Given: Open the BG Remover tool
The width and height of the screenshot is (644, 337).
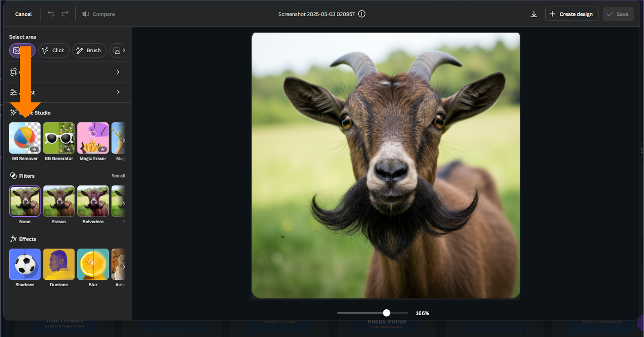Looking at the screenshot, I should (25, 138).
